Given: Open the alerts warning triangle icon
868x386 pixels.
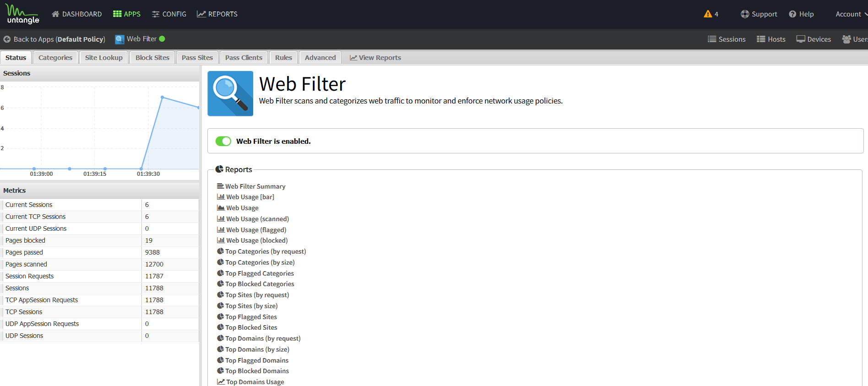Looking at the screenshot, I should [708, 14].
